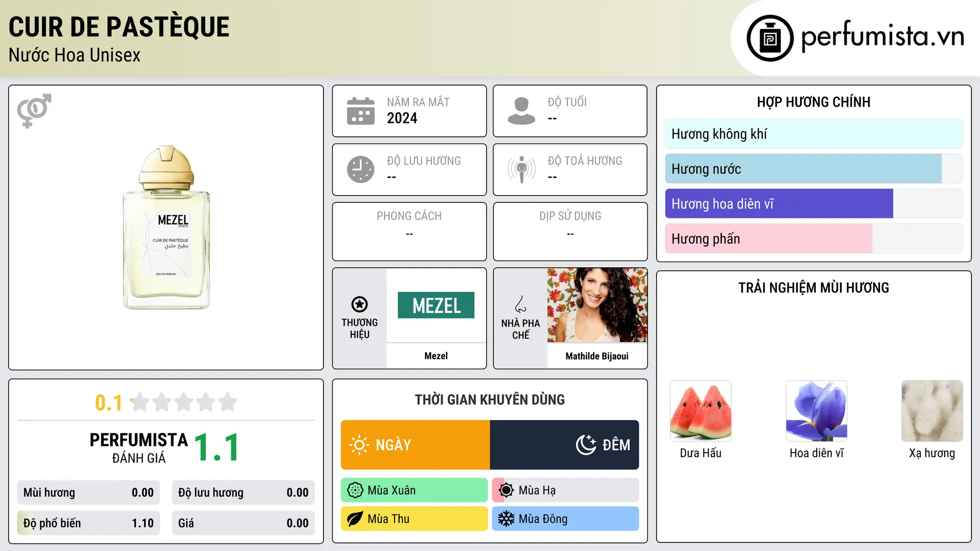Click the NHÀ PHA CHẾ label
Viewport: 980px width, 551px height.
click(x=521, y=329)
